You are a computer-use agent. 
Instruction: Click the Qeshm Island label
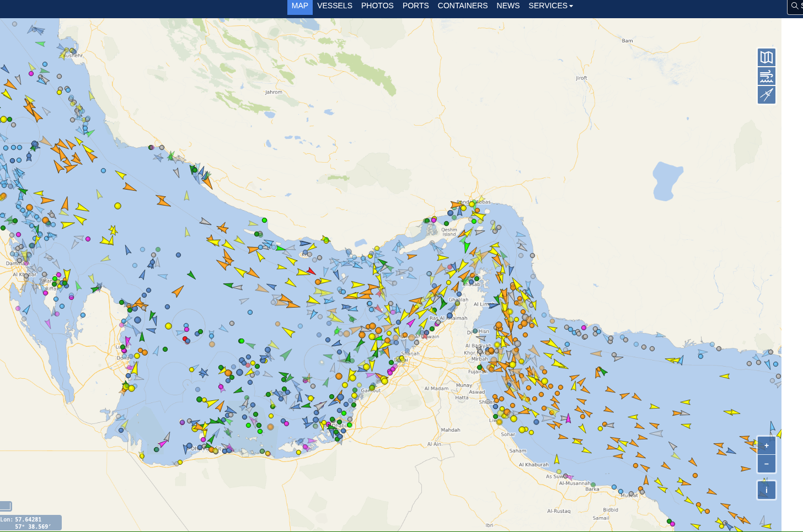(x=449, y=232)
